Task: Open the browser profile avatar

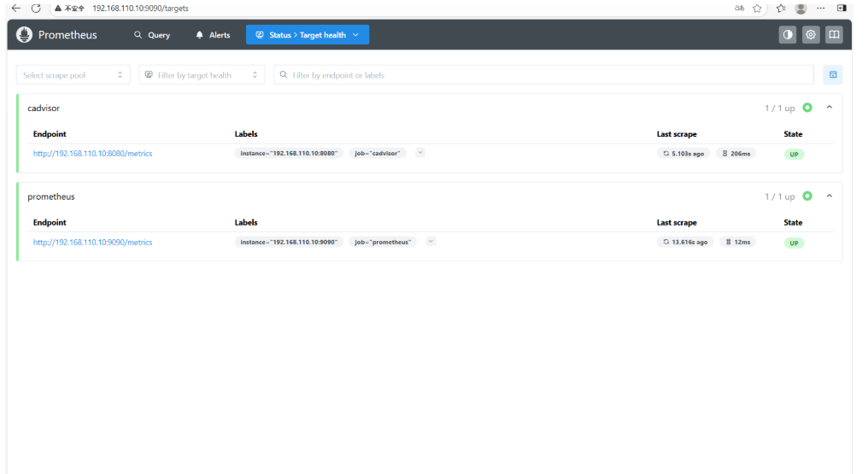Action: (801, 9)
